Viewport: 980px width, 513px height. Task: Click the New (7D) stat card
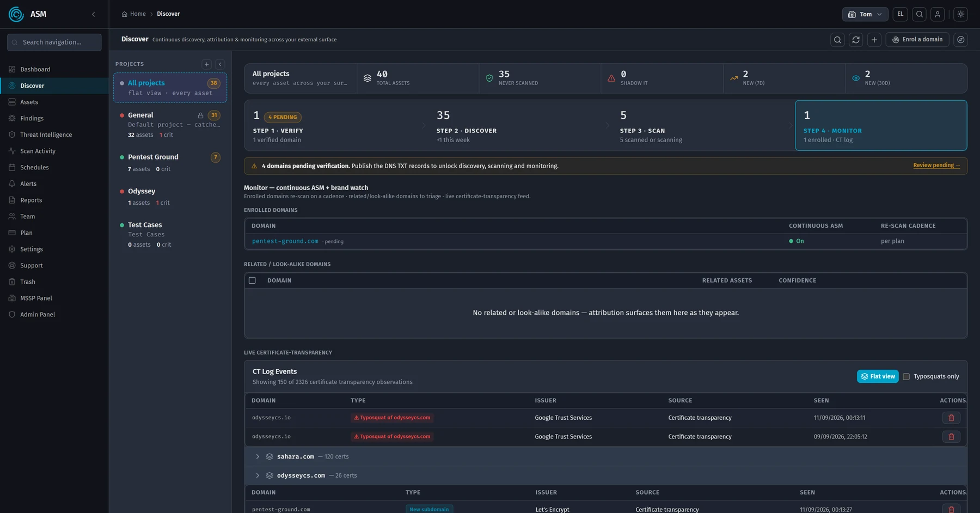coord(784,78)
